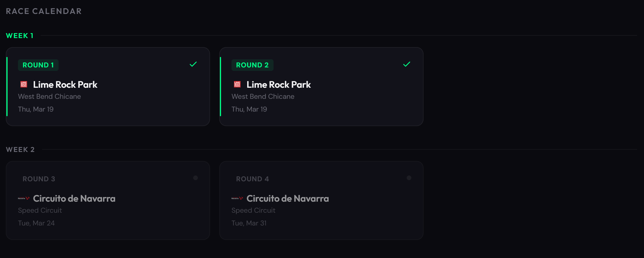Click the Navarra logo in the Round 4 card
The image size is (644, 258).
pyautogui.click(x=237, y=198)
